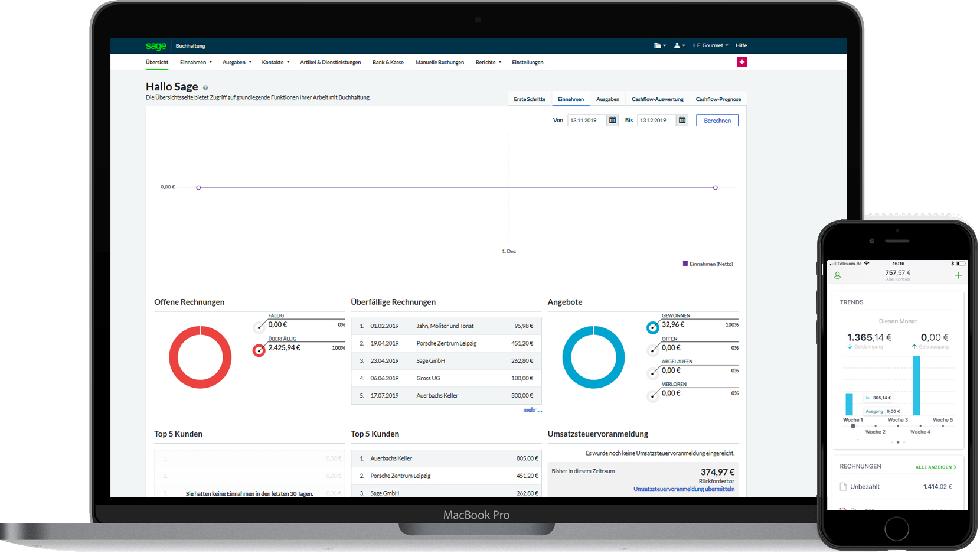Click overdue invoice Jahn, Molitor und Tonat
980x553 pixels.
point(446,326)
